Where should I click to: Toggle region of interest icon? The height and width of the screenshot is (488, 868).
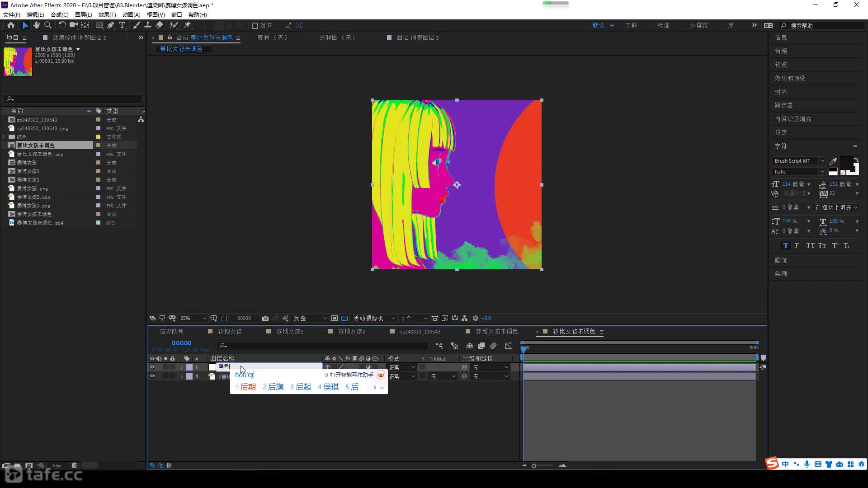coord(335,318)
